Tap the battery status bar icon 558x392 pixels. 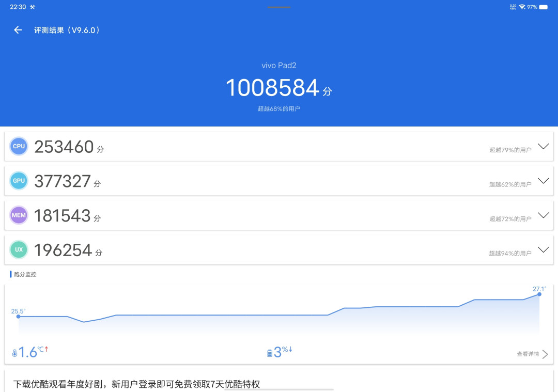544,7
